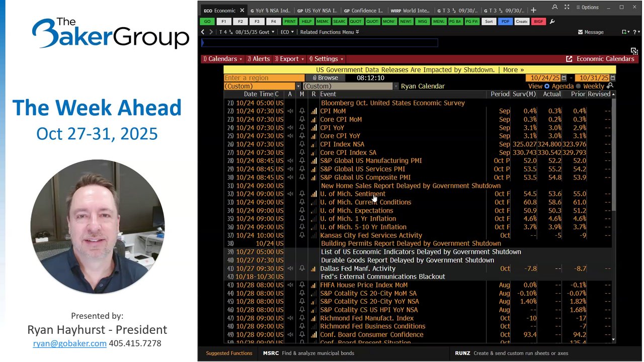Image resolution: width=644 pixels, height=362 pixels.
Task: Click the PRINT function key
Action: pyautogui.click(x=290, y=22)
